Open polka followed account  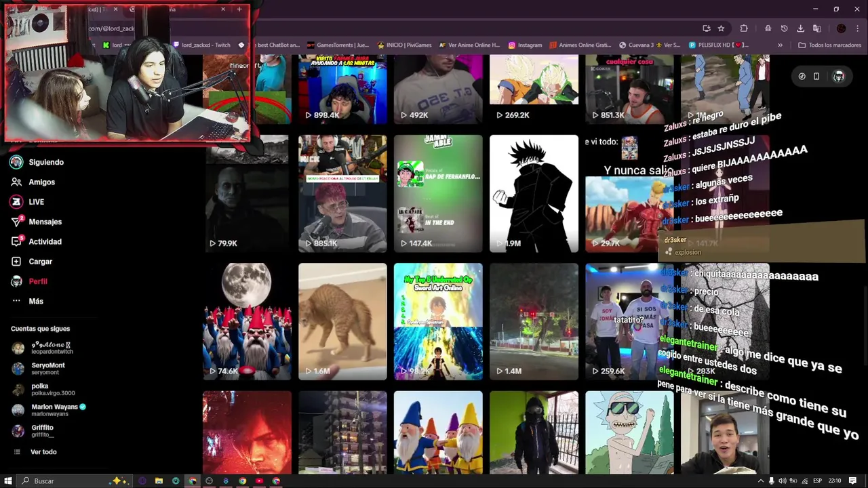[43, 389]
